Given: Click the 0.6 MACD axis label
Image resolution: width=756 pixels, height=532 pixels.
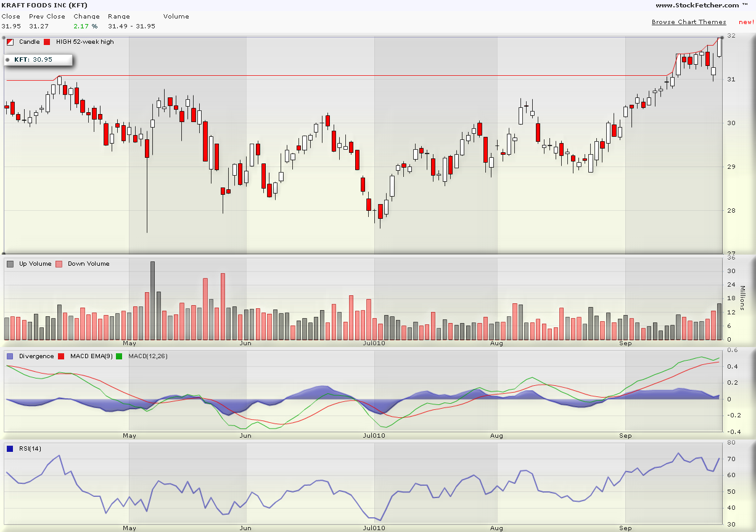Looking at the screenshot, I should pyautogui.click(x=731, y=351).
